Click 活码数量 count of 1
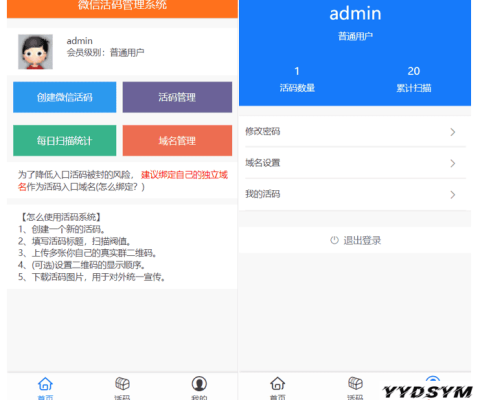Image resolution: width=480 pixels, height=400 pixels. tap(297, 71)
